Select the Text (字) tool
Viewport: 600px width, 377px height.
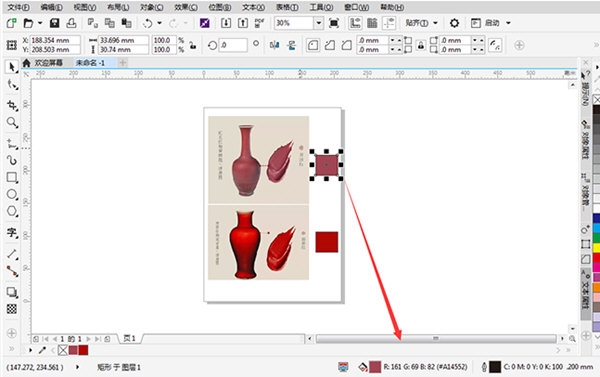pos(12,232)
